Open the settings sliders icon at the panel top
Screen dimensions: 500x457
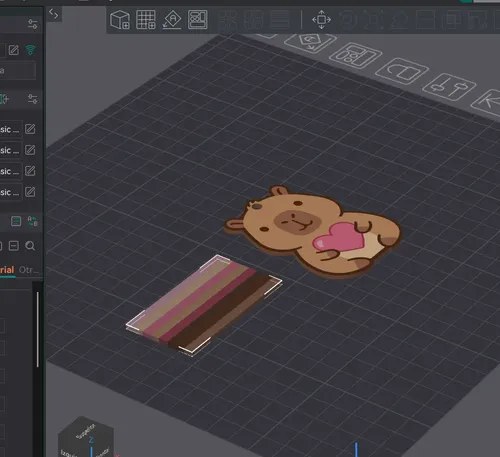pyautogui.click(x=33, y=24)
